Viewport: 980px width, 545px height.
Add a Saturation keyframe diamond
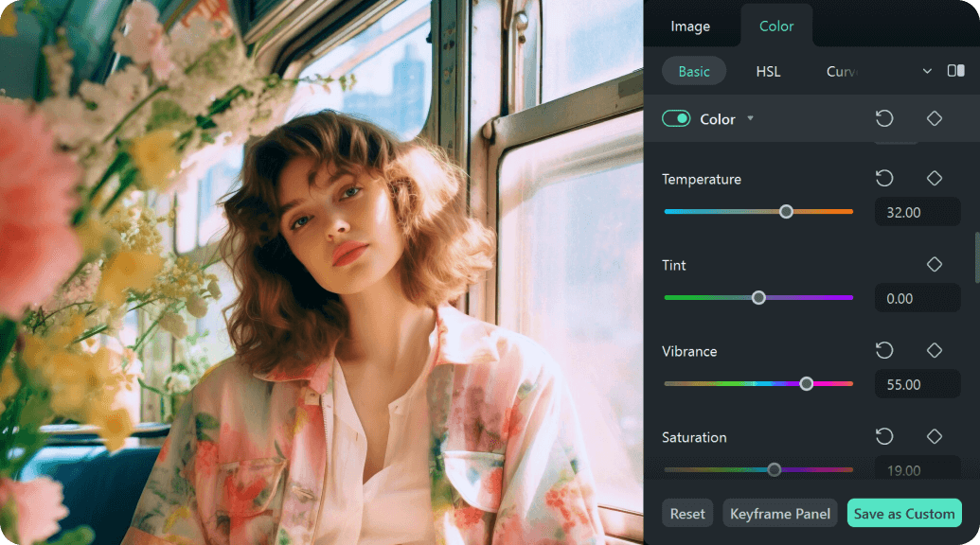point(935,437)
